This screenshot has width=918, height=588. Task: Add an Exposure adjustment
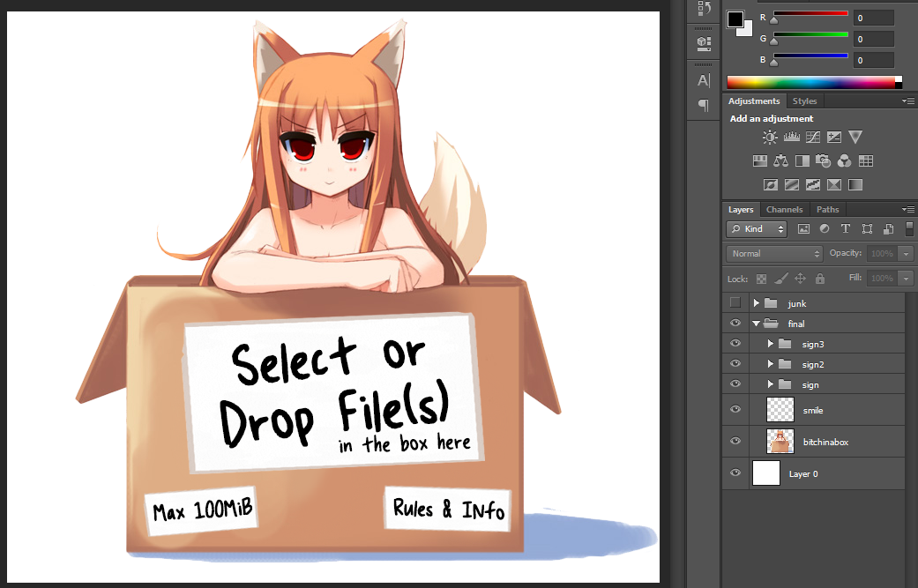point(833,137)
